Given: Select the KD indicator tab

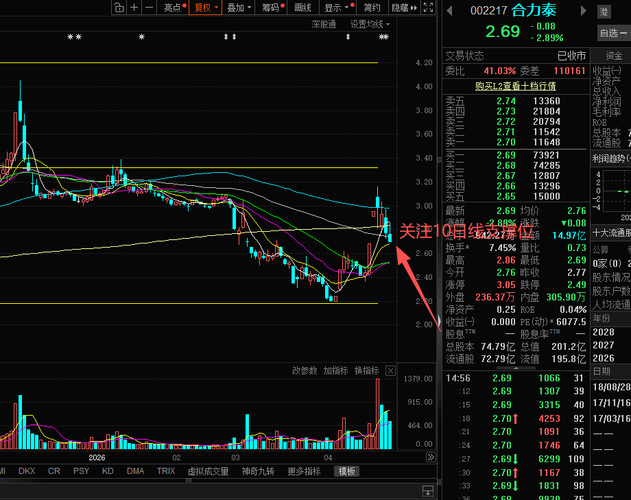Looking at the screenshot, I should point(107,471).
